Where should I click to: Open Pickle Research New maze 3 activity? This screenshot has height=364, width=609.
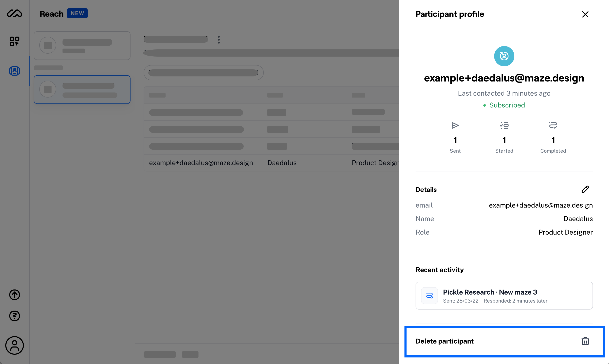(x=504, y=296)
